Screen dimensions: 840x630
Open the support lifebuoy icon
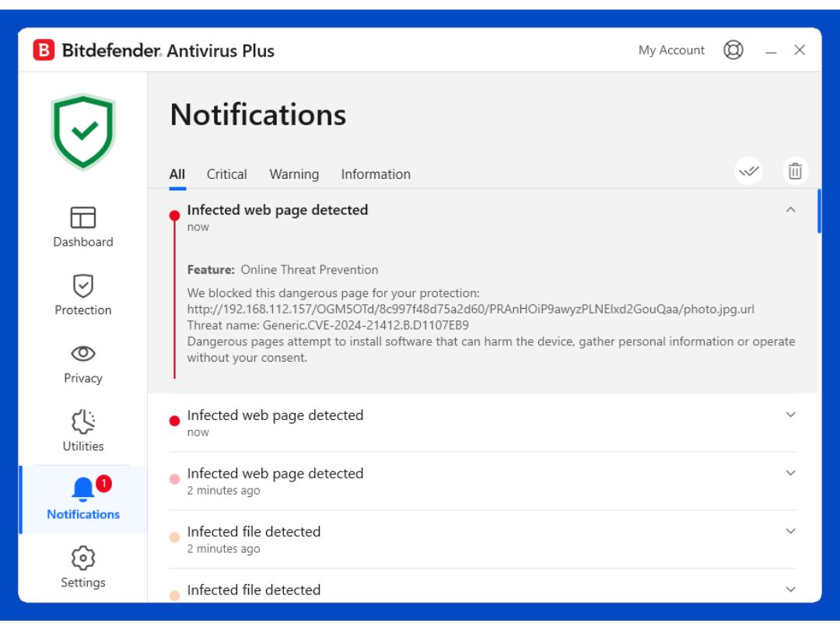[x=733, y=50]
